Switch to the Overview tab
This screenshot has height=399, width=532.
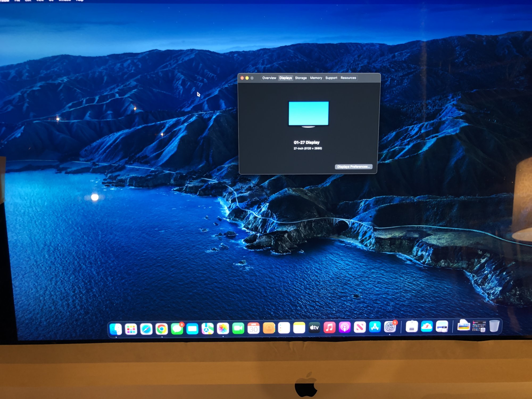269,78
